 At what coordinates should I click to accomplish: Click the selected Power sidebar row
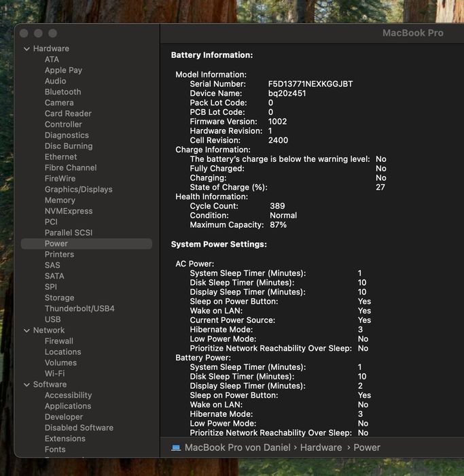click(x=86, y=243)
